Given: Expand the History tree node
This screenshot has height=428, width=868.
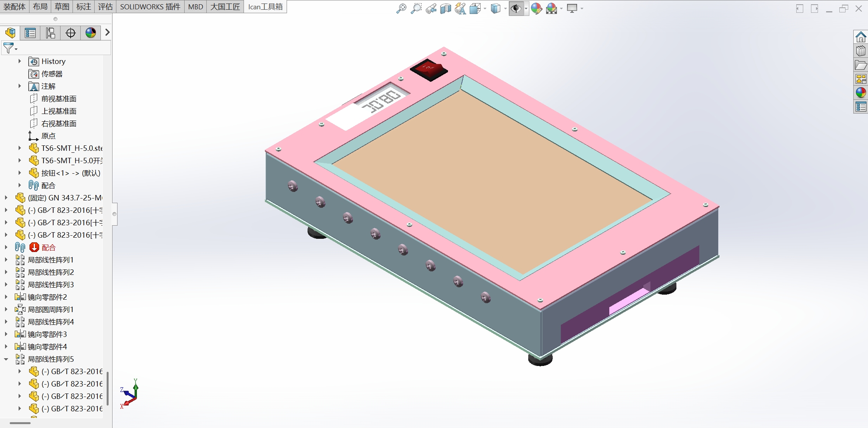Looking at the screenshot, I should coord(19,61).
